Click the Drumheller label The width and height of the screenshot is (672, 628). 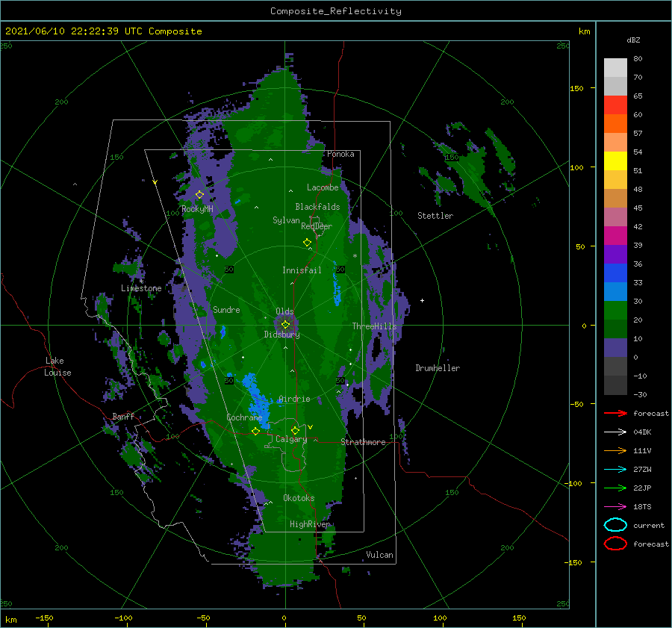[438, 368]
